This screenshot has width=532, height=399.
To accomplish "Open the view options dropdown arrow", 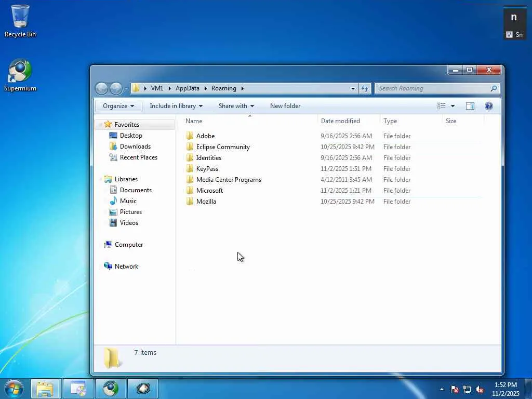I will click(x=453, y=106).
